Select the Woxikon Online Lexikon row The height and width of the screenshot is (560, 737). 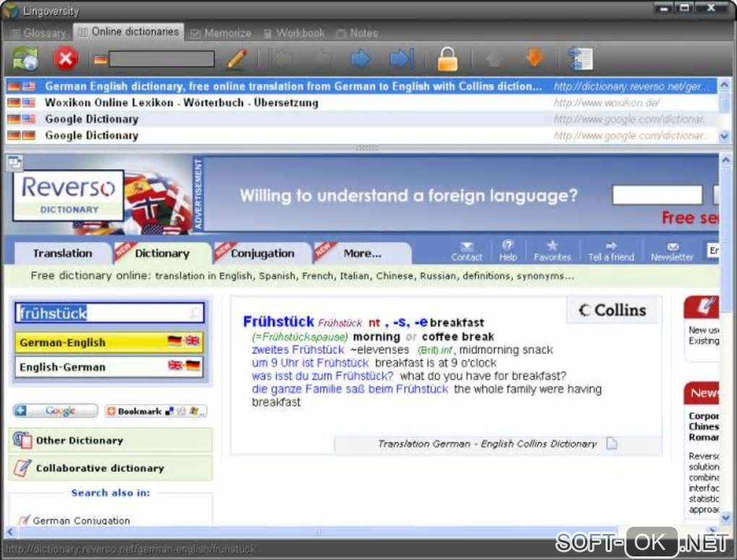click(361, 103)
